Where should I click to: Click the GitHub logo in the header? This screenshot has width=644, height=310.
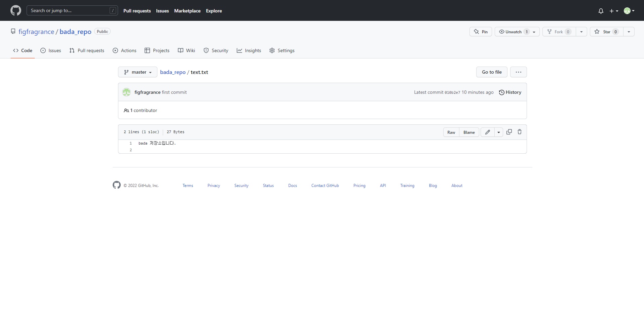click(15, 10)
